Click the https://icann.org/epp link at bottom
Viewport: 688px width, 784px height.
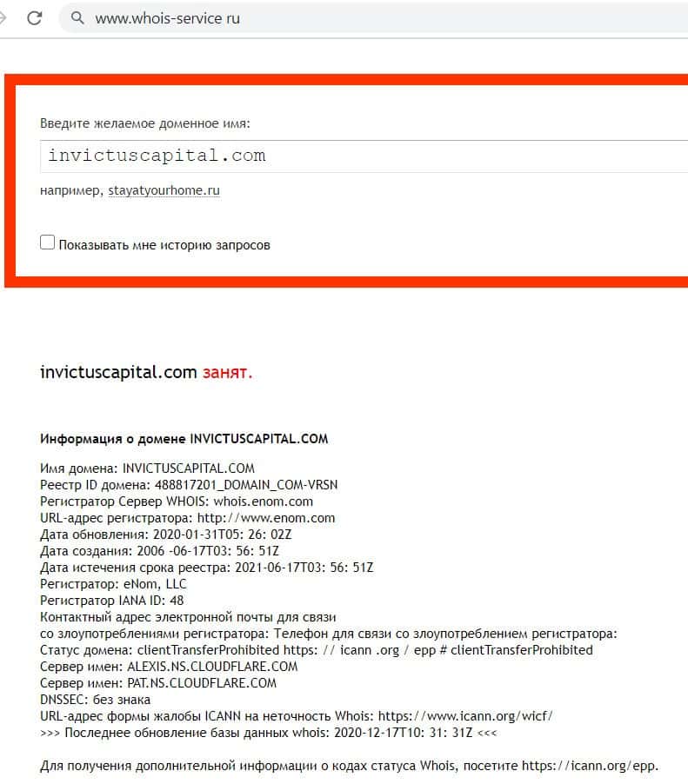click(589, 766)
